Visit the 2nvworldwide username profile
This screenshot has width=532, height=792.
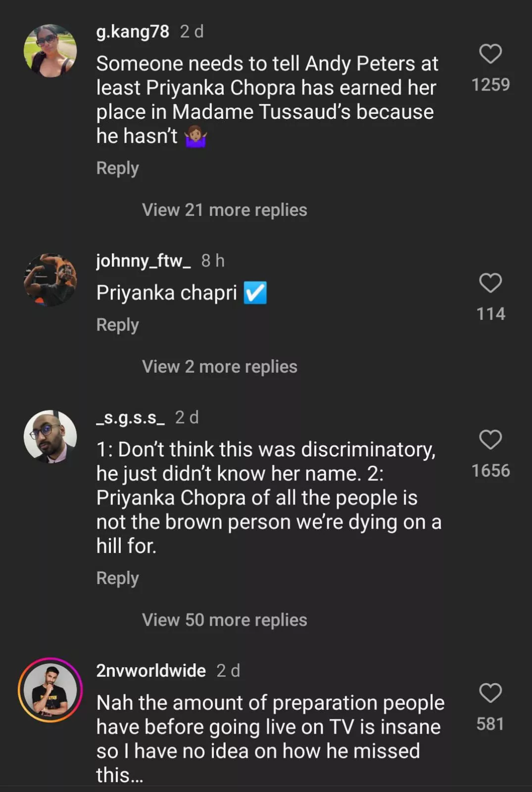(x=151, y=671)
